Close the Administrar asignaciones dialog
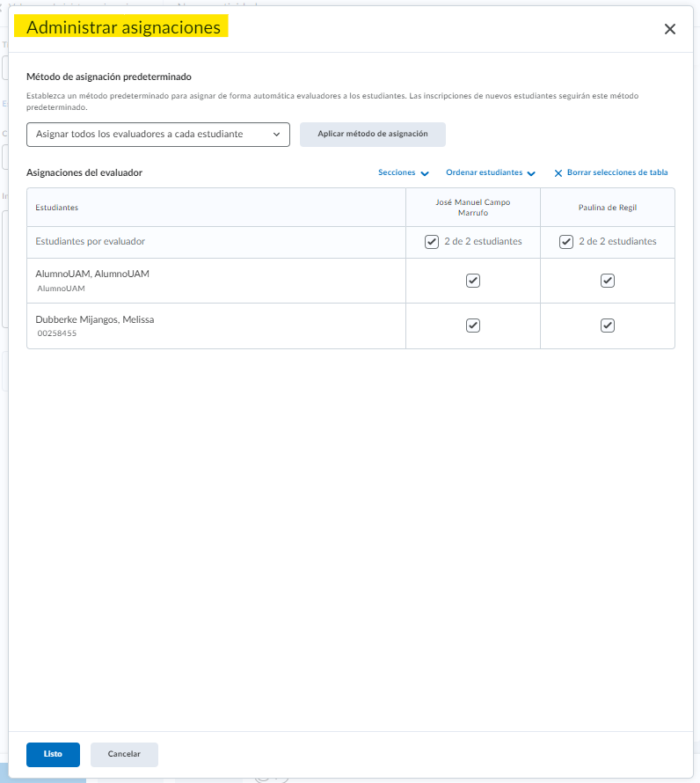 pos(670,29)
